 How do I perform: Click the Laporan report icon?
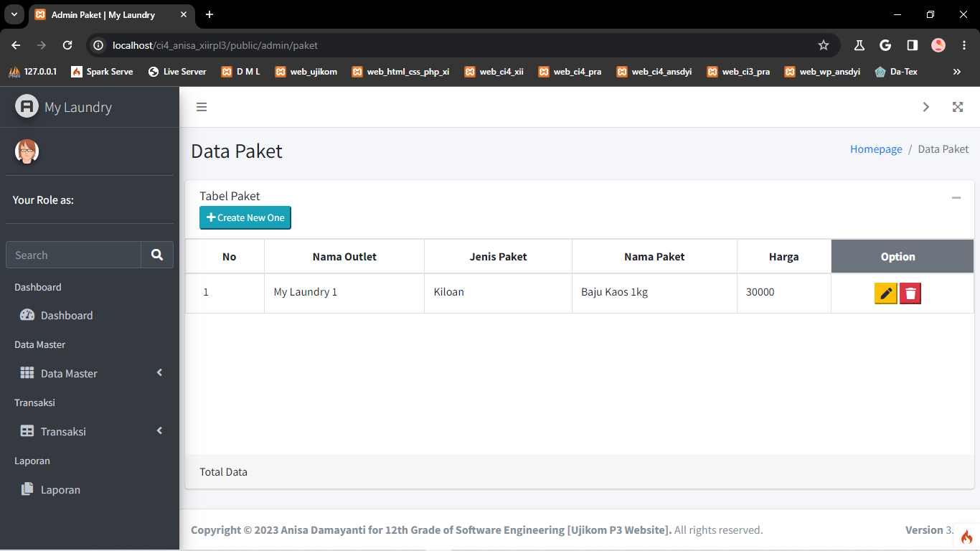[x=27, y=489]
